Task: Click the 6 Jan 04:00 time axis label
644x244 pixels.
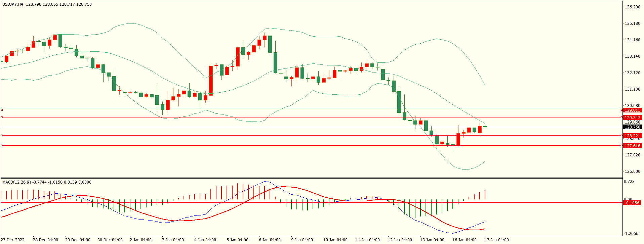Action: point(270,240)
